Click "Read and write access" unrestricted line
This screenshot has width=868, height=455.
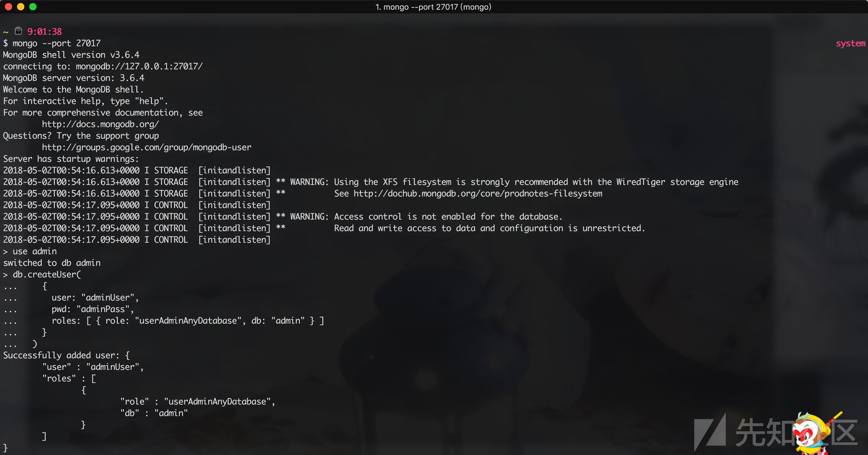pyautogui.click(x=489, y=228)
